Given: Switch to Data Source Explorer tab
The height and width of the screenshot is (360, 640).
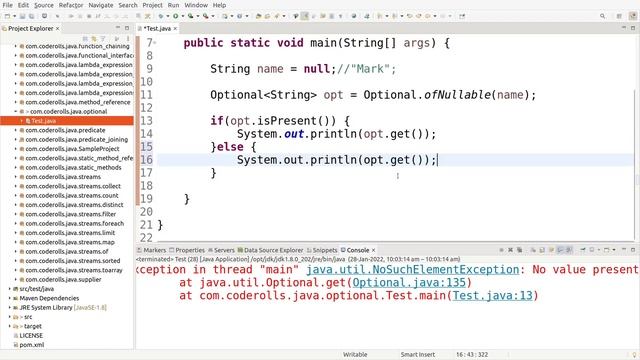Looking at the screenshot, I should 270,250.
